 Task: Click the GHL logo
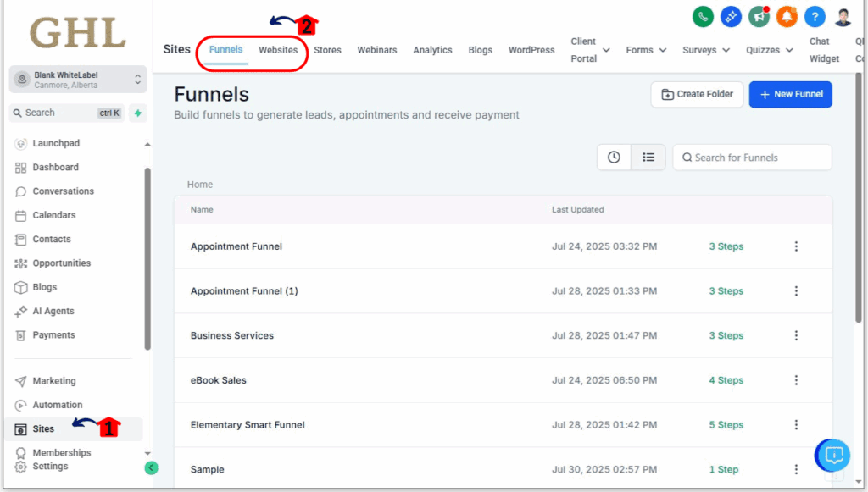coord(77,33)
